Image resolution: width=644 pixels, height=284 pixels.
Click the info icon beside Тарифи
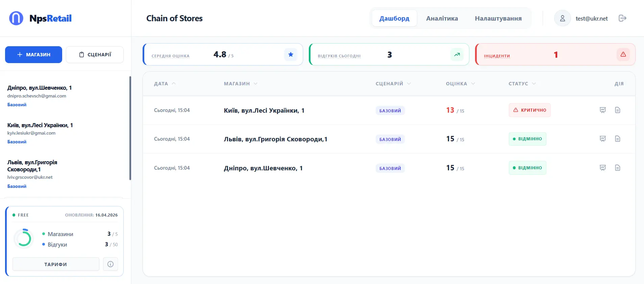pyautogui.click(x=110, y=264)
